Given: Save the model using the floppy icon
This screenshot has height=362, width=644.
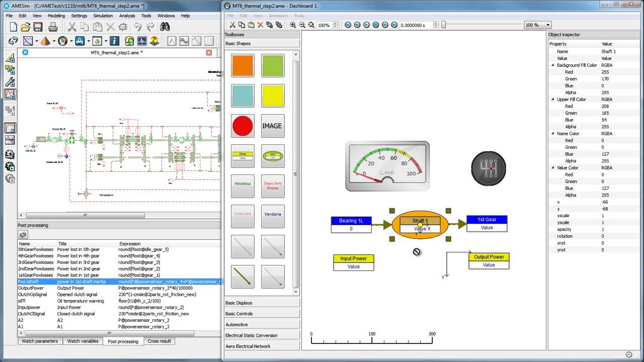Looking at the screenshot, I should (38, 27).
